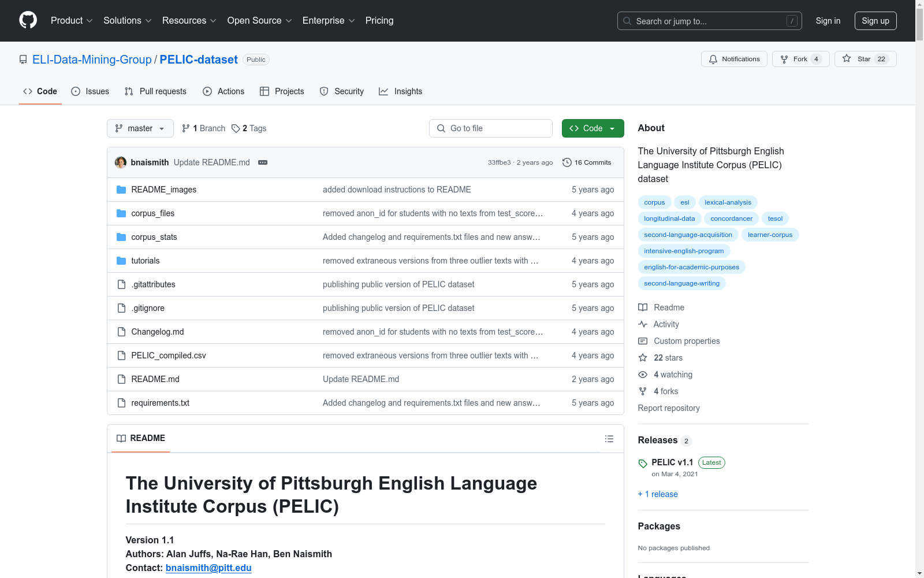Open the Pricing link

coord(379,20)
